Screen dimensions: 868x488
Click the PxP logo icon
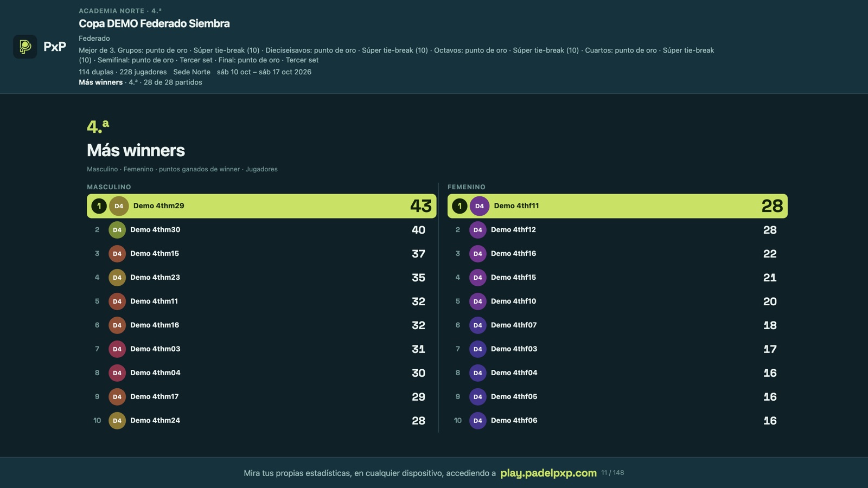tap(25, 47)
